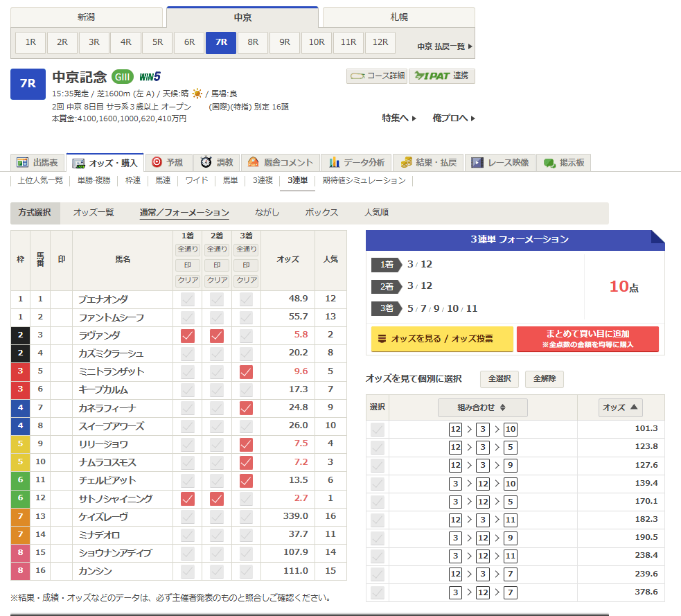681x616 pixels.
Task: Click まとめて買い目に追加 button
Action: coord(587,339)
